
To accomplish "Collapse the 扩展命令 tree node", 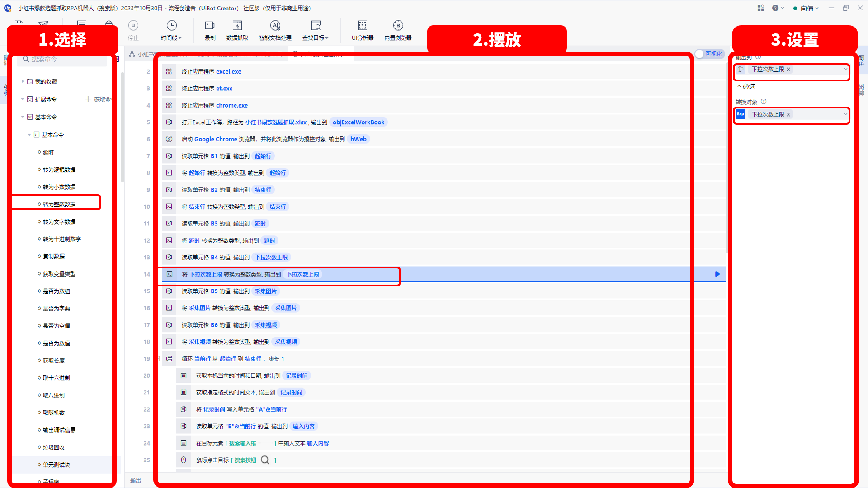I will tap(23, 99).
